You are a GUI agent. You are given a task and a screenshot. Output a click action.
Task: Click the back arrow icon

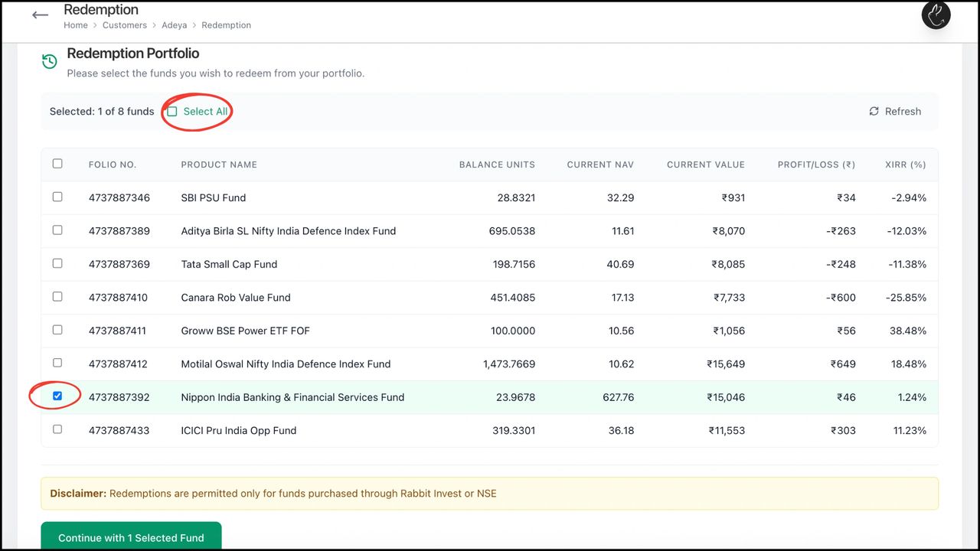41,15
